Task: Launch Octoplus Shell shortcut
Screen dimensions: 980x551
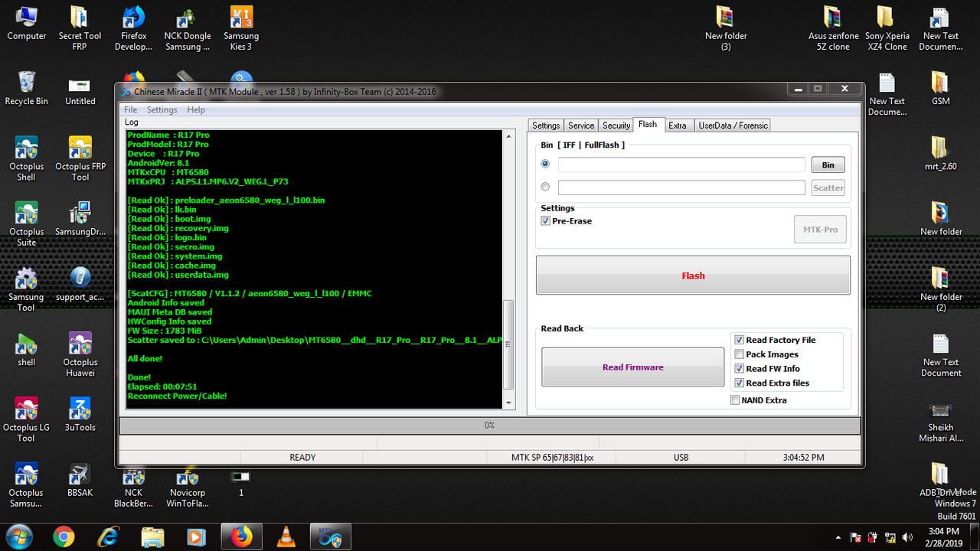Action: point(27,158)
